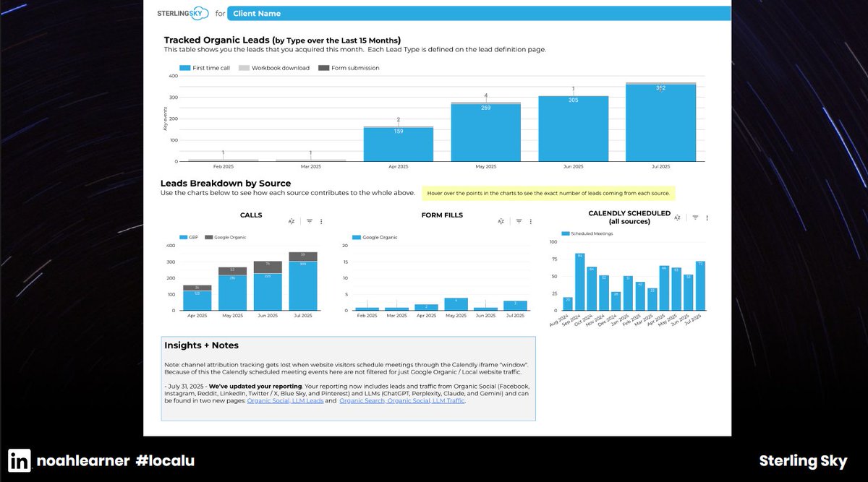The height and width of the screenshot is (482, 868).
Task: Select Jul 2025 bar in Calendly chart
Action: [701, 285]
